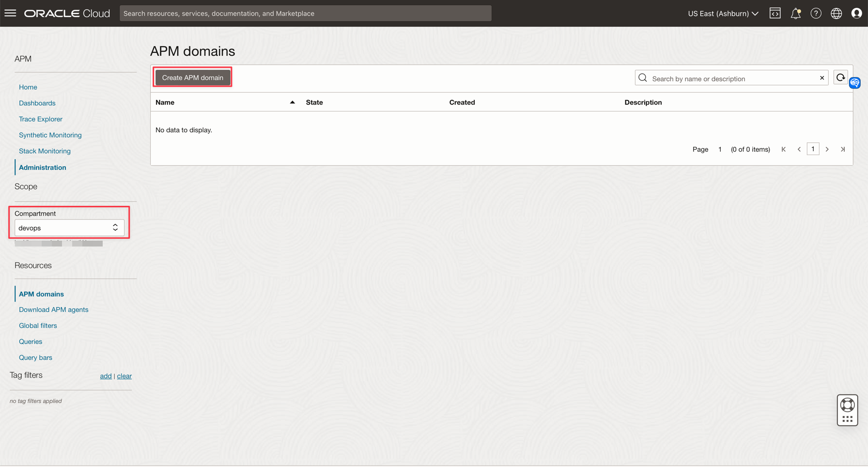Open the user profile avatar menu
This screenshot has width=868, height=467.
[856, 14]
